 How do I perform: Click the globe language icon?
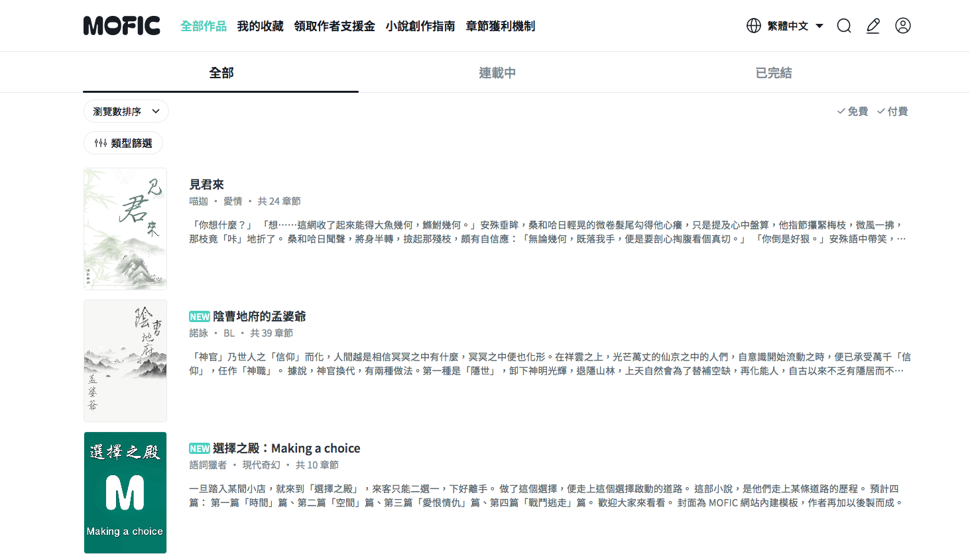[x=754, y=26]
